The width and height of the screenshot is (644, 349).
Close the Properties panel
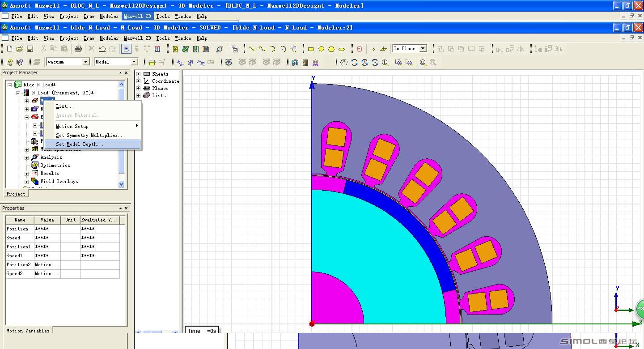click(126, 208)
